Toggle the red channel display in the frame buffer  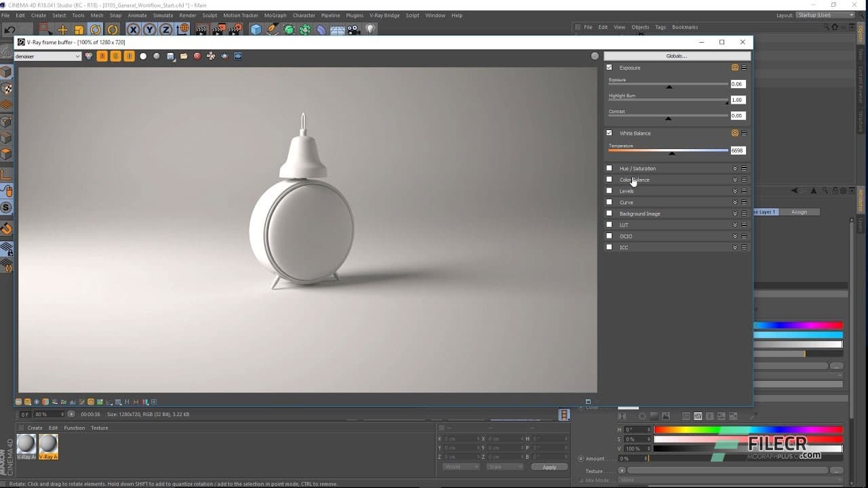102,56
